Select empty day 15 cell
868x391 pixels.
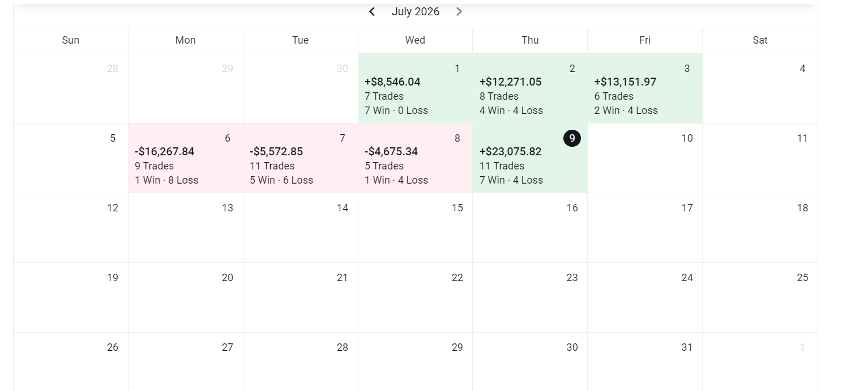415,228
